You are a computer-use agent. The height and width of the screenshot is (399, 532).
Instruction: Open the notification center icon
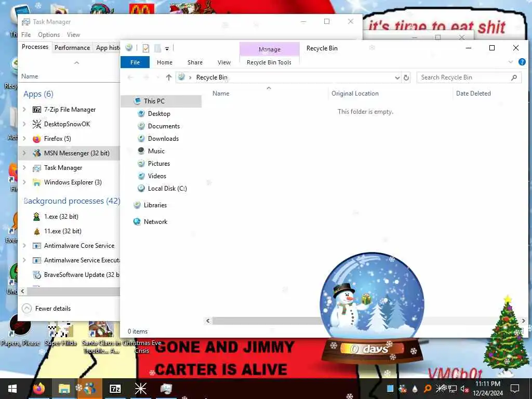click(515, 389)
